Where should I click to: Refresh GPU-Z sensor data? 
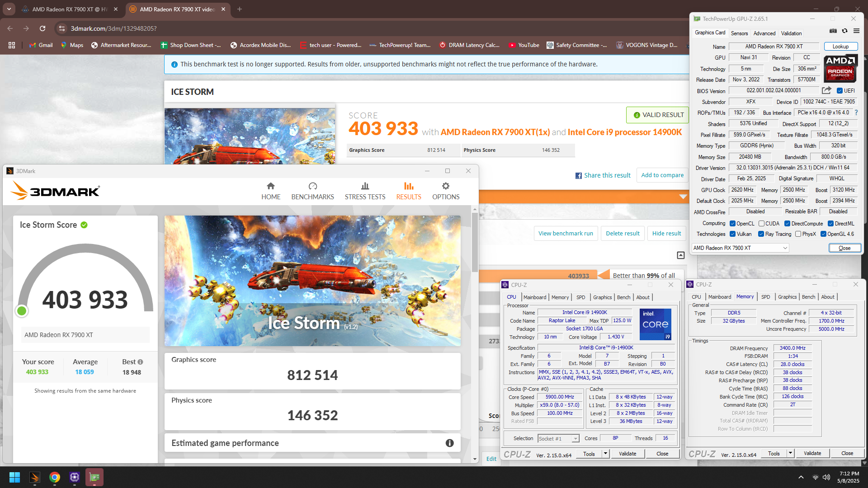coord(844,31)
